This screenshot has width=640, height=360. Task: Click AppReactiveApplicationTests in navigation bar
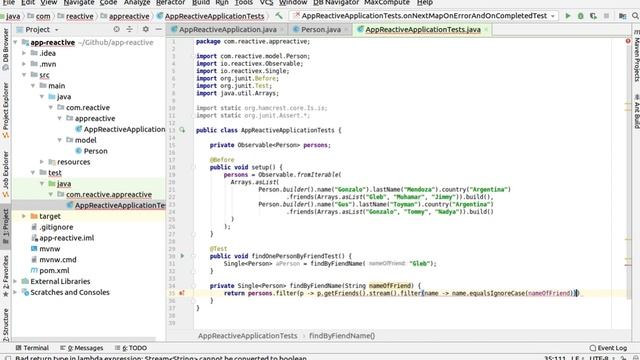pyautogui.click(x=214, y=16)
